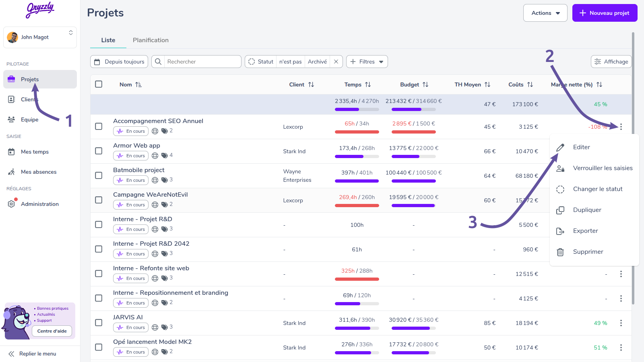Select Dupliquer in the context menu
Image resolution: width=644 pixels, height=362 pixels.
(594, 210)
